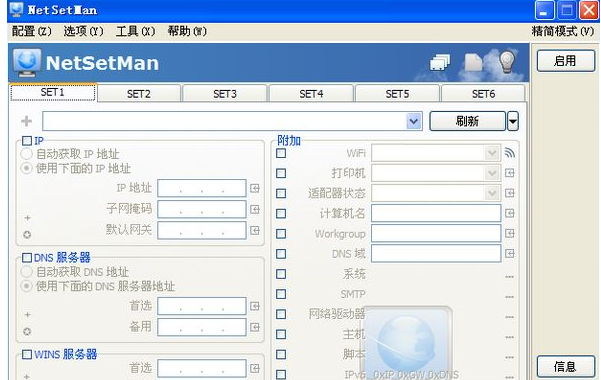Screen dimensions: 601x380
Task: Open the 工具(X) menu
Action: coord(136,31)
